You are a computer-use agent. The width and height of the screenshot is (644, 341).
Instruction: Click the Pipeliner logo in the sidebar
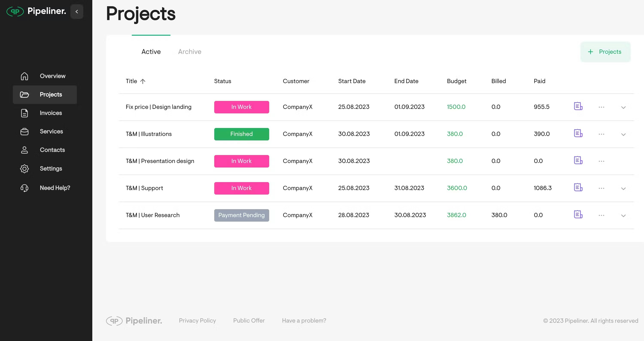pyautogui.click(x=36, y=11)
